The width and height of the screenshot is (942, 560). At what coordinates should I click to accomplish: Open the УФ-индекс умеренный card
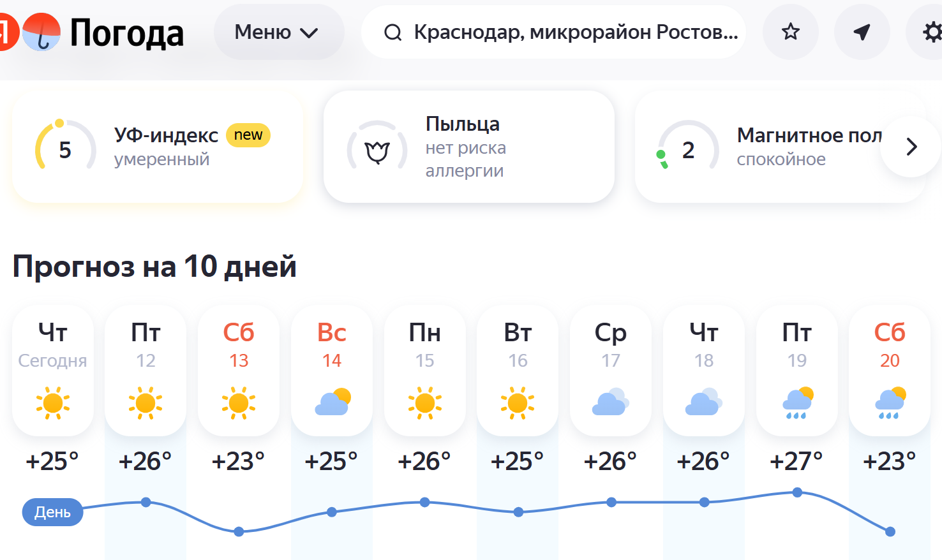point(158,147)
